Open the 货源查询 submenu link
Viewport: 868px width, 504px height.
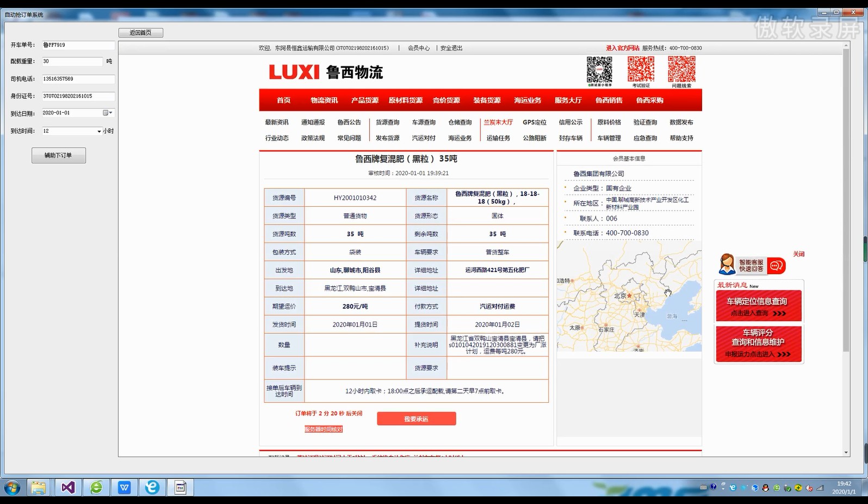pyautogui.click(x=388, y=122)
